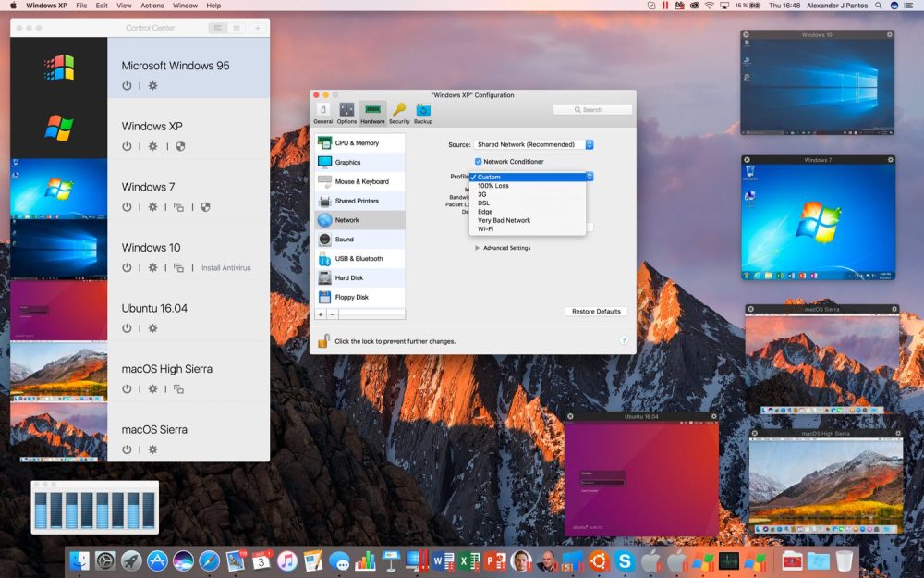This screenshot has height=578, width=924.
Task: Click power icon under Windows XP
Action: pos(127,146)
